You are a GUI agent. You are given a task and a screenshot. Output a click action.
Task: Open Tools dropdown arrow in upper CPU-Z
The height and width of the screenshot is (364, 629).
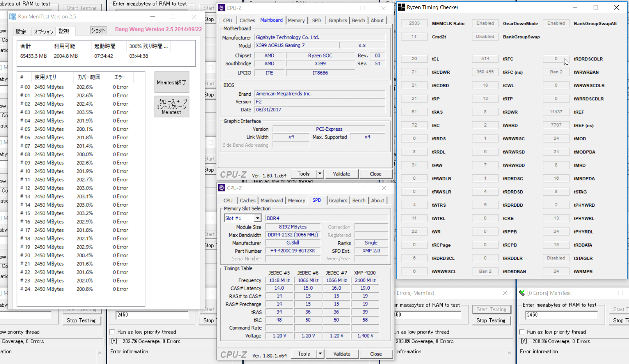(320, 174)
